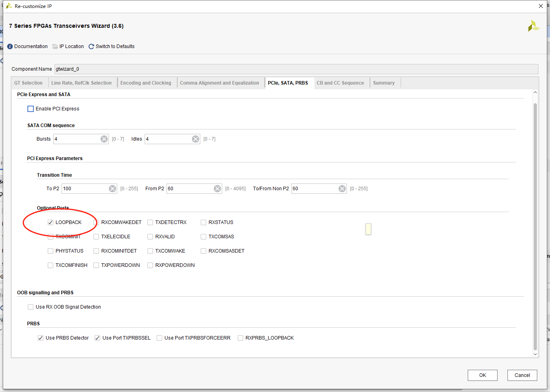This screenshot has height=392, width=550.
Task: Open the Summary tab
Action: pyautogui.click(x=384, y=83)
